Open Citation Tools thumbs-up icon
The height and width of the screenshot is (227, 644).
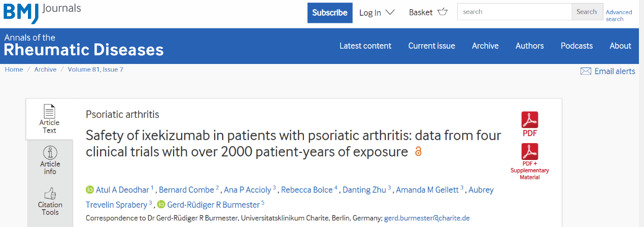(50, 193)
